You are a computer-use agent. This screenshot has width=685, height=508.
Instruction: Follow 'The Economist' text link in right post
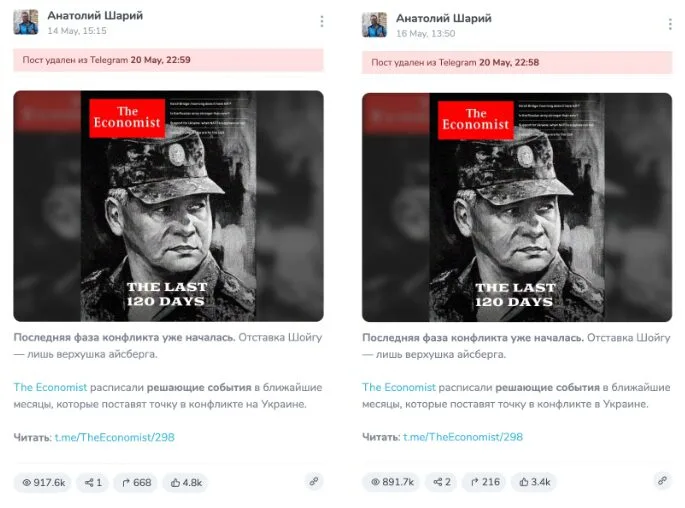(398, 387)
